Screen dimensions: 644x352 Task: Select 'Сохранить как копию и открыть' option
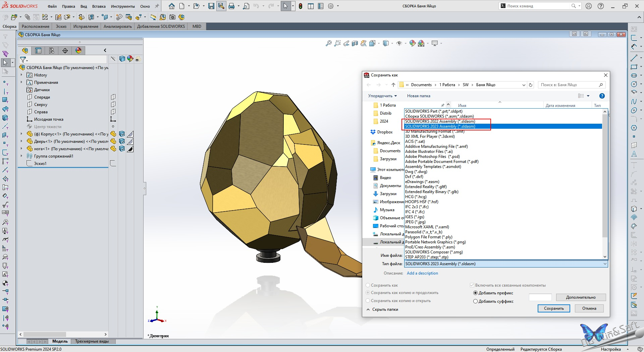pos(368,301)
